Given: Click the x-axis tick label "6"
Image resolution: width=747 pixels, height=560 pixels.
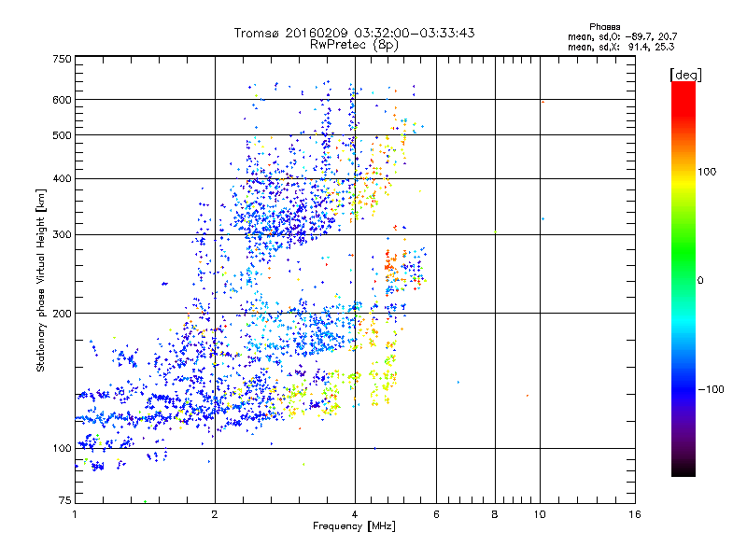Looking at the screenshot, I should 436,514.
